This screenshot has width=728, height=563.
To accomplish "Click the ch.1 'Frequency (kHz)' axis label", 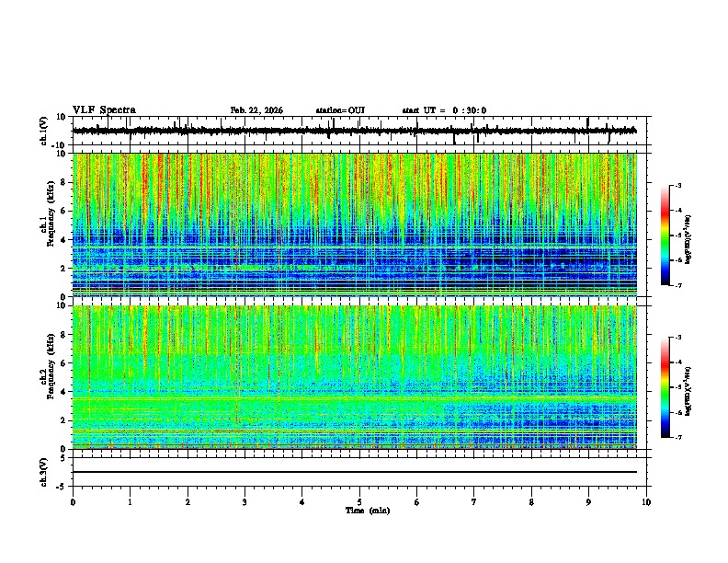I will click(50, 213).
